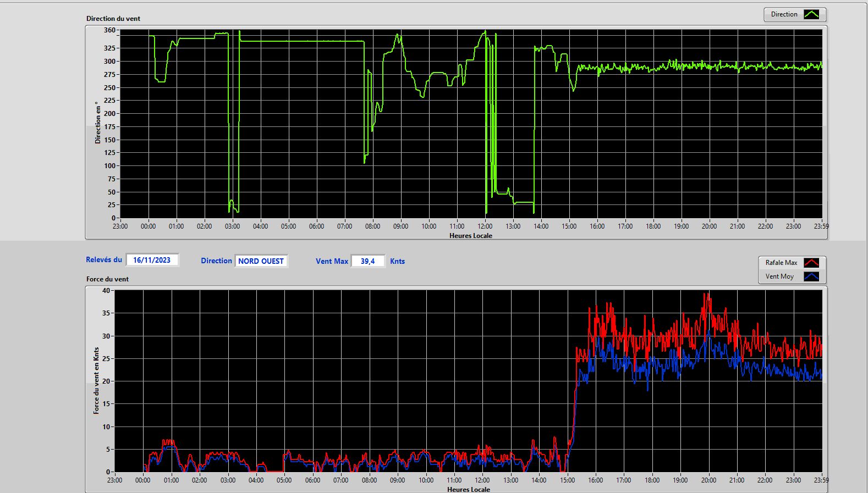868x493 pixels.
Task: Click the Direction field showing NORD OUEST
Action: [x=261, y=261]
